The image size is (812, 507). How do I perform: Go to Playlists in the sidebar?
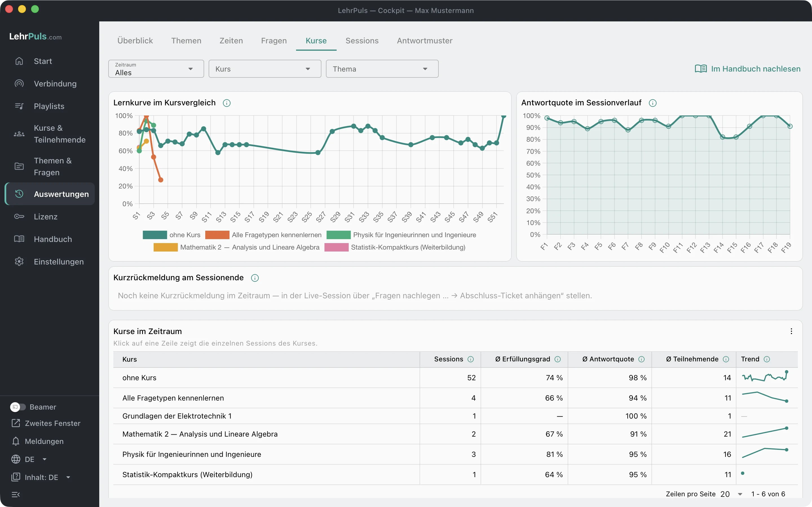coord(49,106)
